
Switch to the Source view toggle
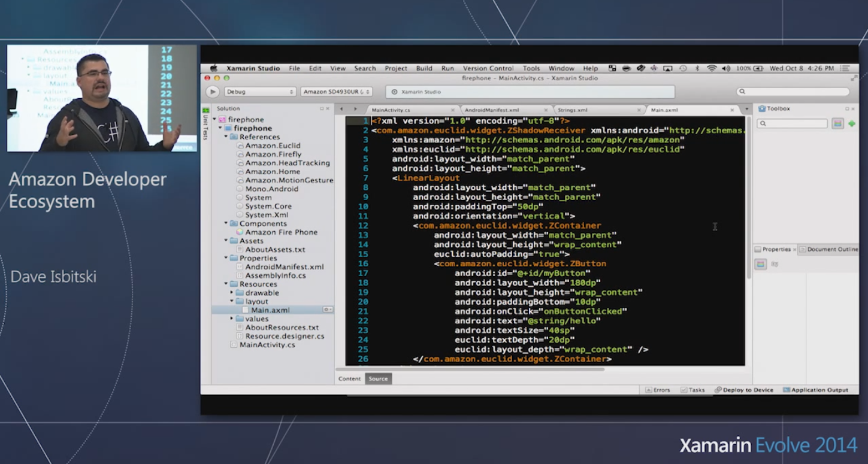click(x=378, y=378)
